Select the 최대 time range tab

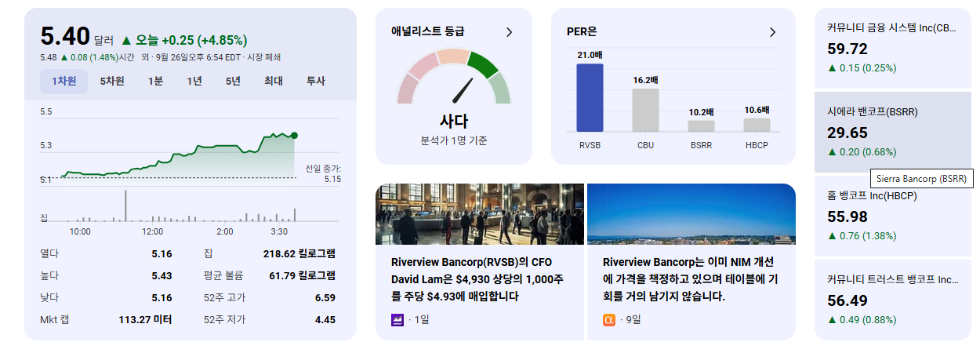point(274,81)
